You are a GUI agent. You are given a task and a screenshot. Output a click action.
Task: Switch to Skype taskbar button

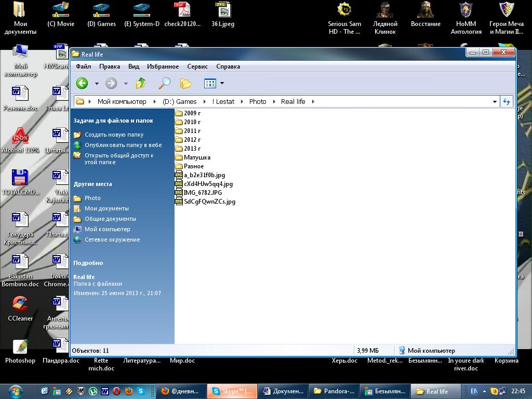tap(232, 391)
